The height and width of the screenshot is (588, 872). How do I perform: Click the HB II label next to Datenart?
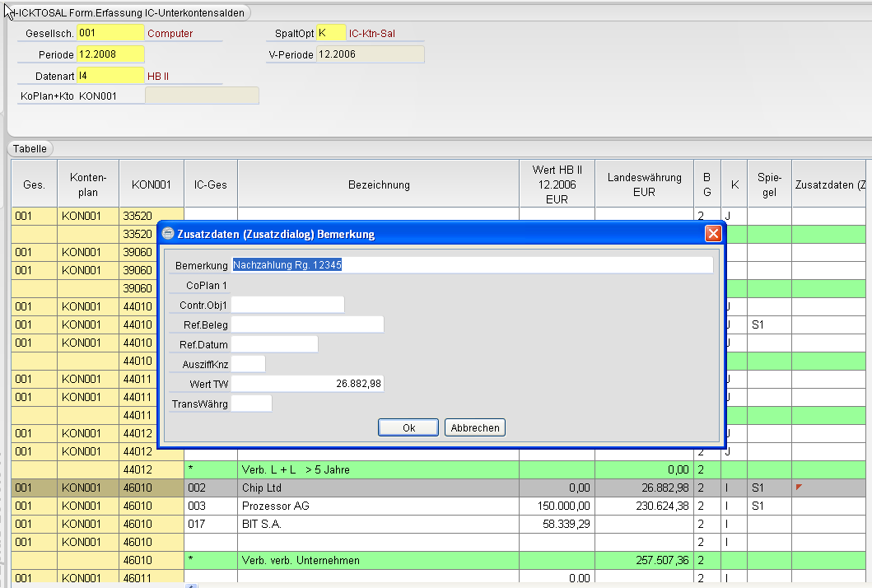pos(158,77)
